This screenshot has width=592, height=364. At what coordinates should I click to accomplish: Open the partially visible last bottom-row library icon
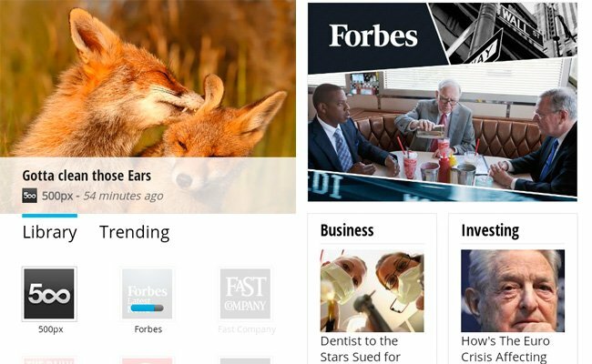tap(245, 360)
